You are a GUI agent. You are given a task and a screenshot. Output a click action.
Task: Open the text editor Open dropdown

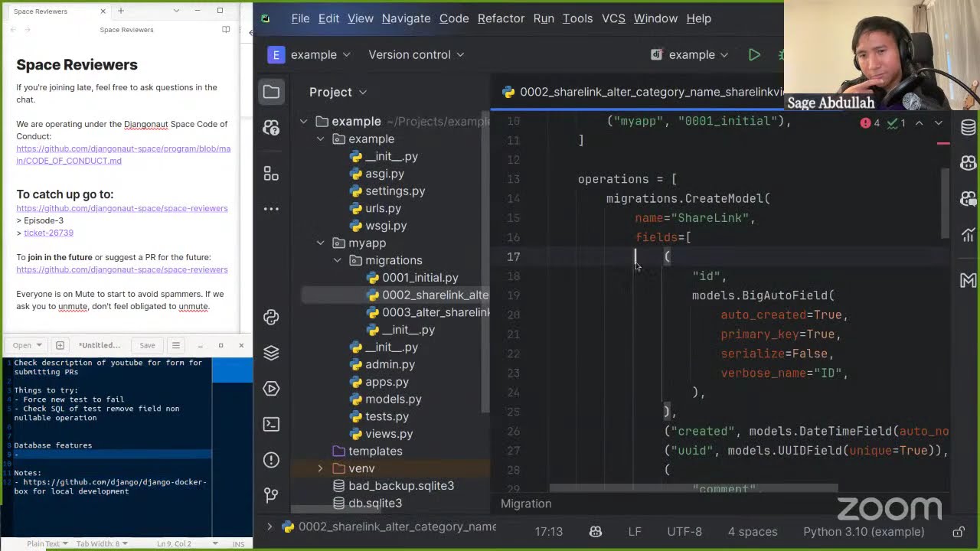click(x=26, y=345)
